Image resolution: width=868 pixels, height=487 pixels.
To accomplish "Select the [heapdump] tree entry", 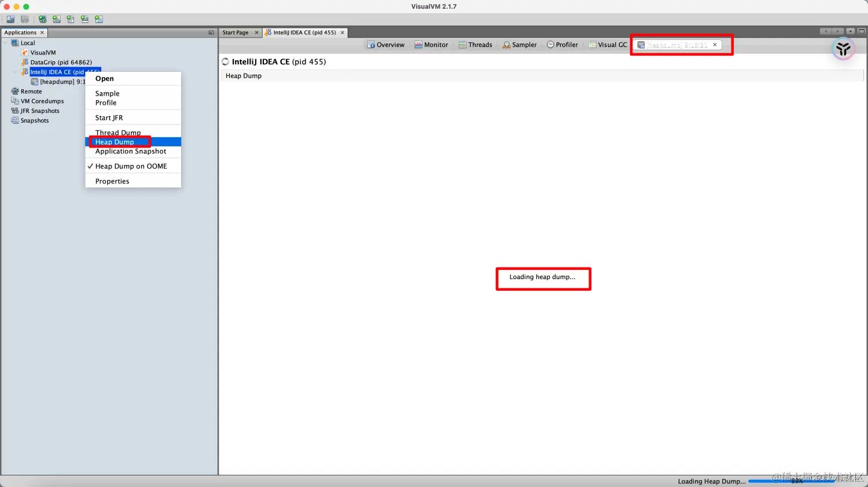I will pyautogui.click(x=62, y=82).
